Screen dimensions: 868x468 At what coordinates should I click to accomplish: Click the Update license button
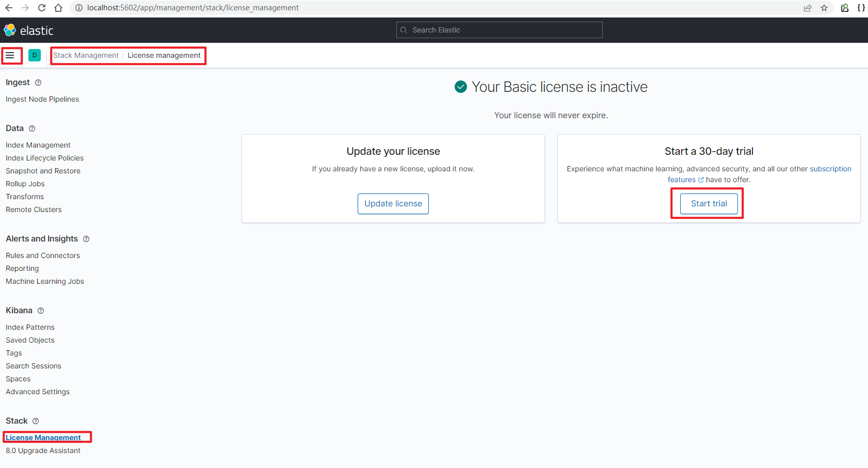[x=393, y=203]
